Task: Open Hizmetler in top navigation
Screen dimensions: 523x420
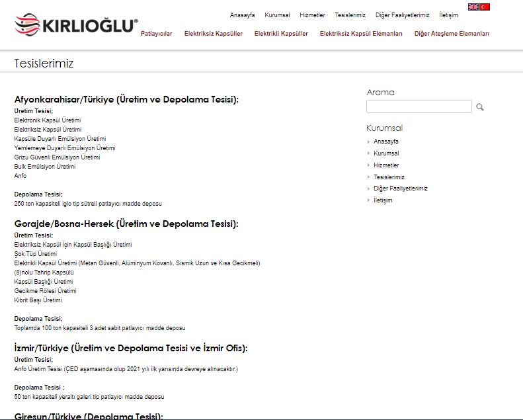Action: tap(312, 15)
